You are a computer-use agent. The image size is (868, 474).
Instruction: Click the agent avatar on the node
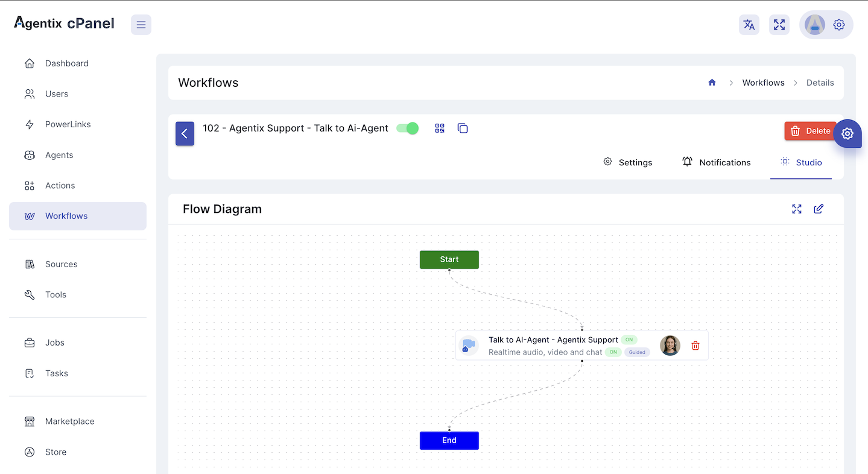point(670,345)
